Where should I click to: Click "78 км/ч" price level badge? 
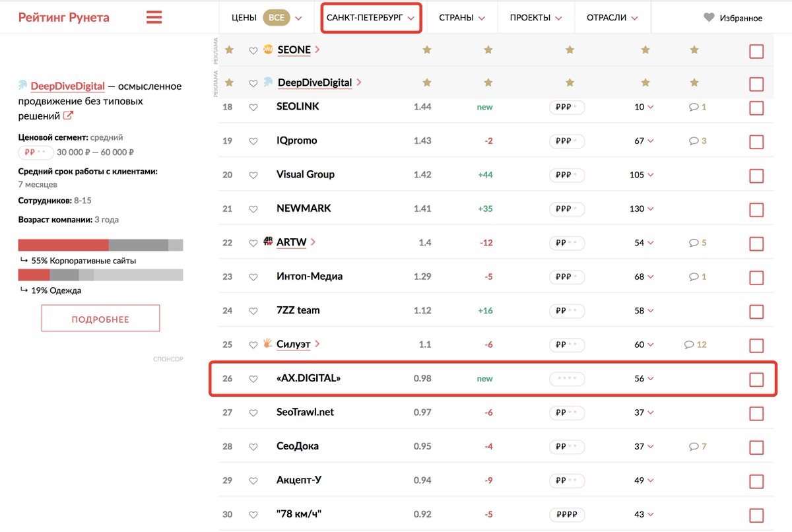[567, 515]
